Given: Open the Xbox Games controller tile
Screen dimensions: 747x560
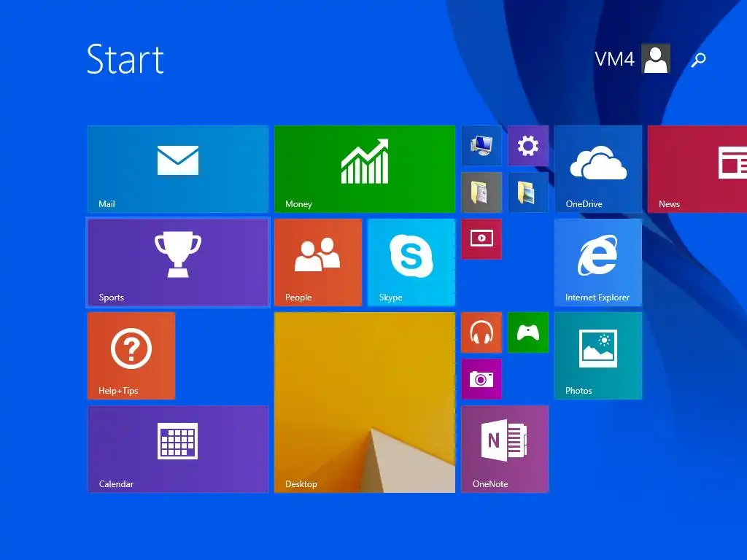Looking at the screenshot, I should (528, 332).
